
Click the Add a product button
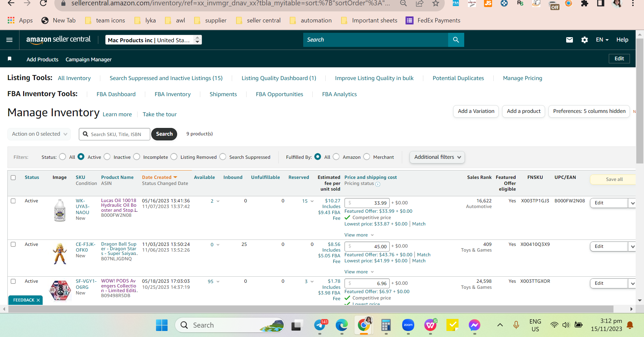point(524,111)
